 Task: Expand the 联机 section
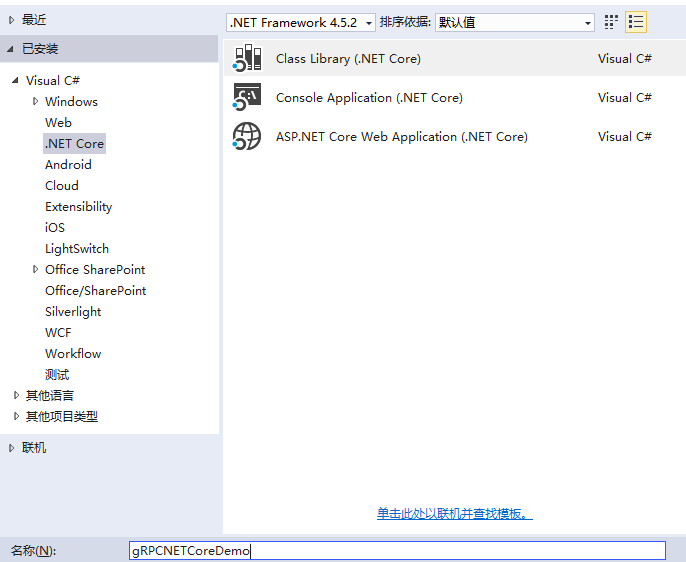click(12, 448)
